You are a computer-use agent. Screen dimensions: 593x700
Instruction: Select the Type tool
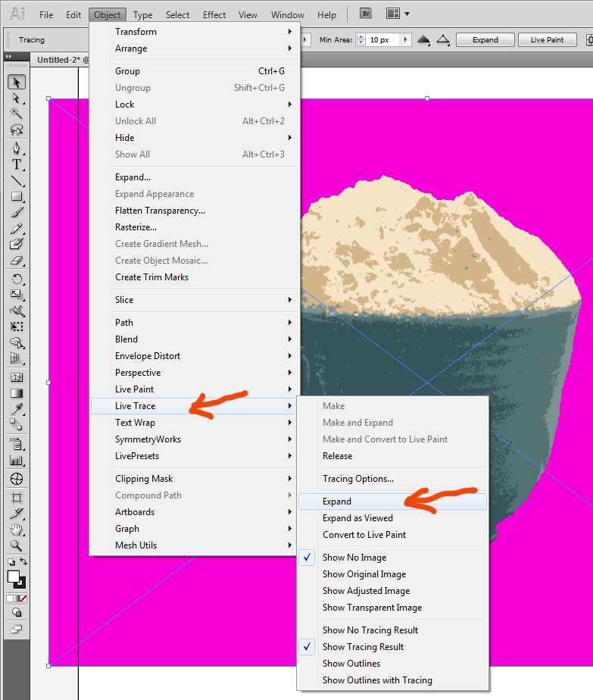click(16, 164)
